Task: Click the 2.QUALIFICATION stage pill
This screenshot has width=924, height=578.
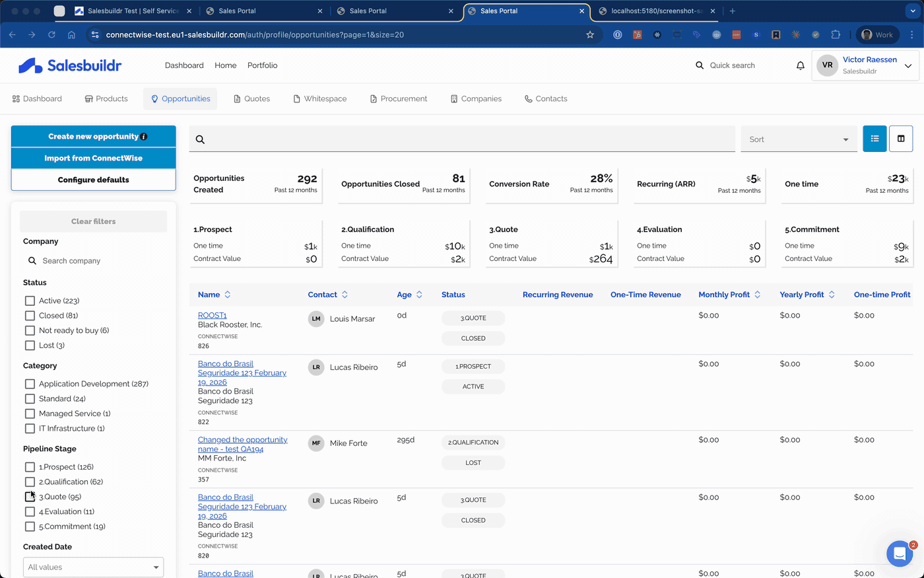Action: pyautogui.click(x=473, y=443)
